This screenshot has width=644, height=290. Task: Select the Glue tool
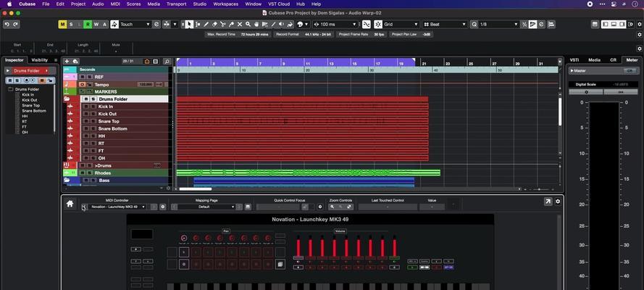pyautogui.click(x=231, y=24)
